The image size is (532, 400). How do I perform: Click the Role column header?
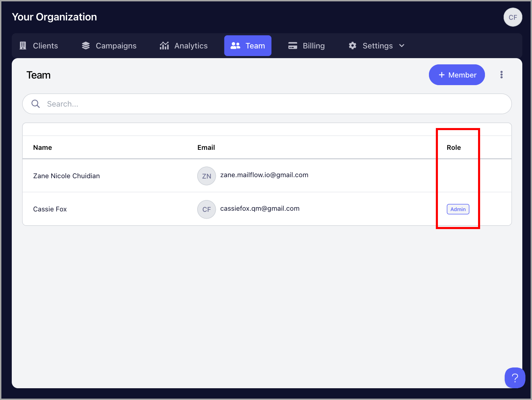(x=454, y=147)
